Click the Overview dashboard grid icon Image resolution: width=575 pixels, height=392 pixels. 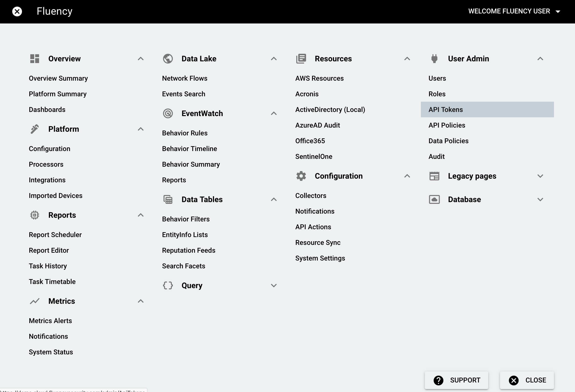tap(35, 59)
